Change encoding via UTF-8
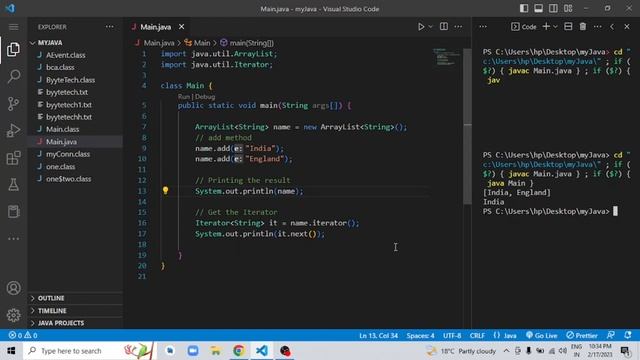Screen dimensions: 640x360 452,336
